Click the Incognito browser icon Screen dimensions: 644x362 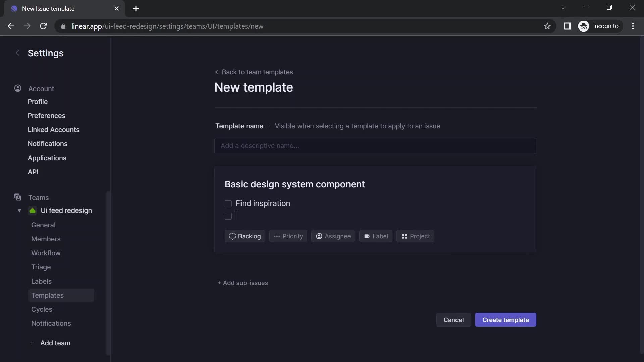(584, 26)
